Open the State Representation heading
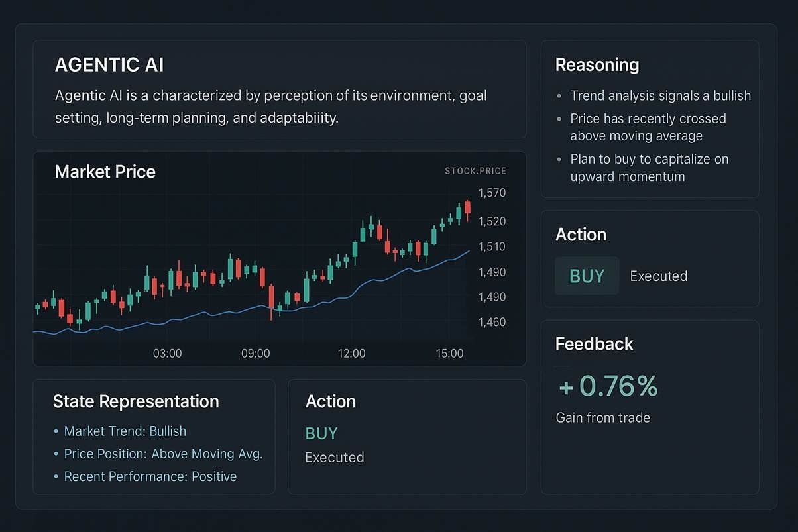 [136, 401]
